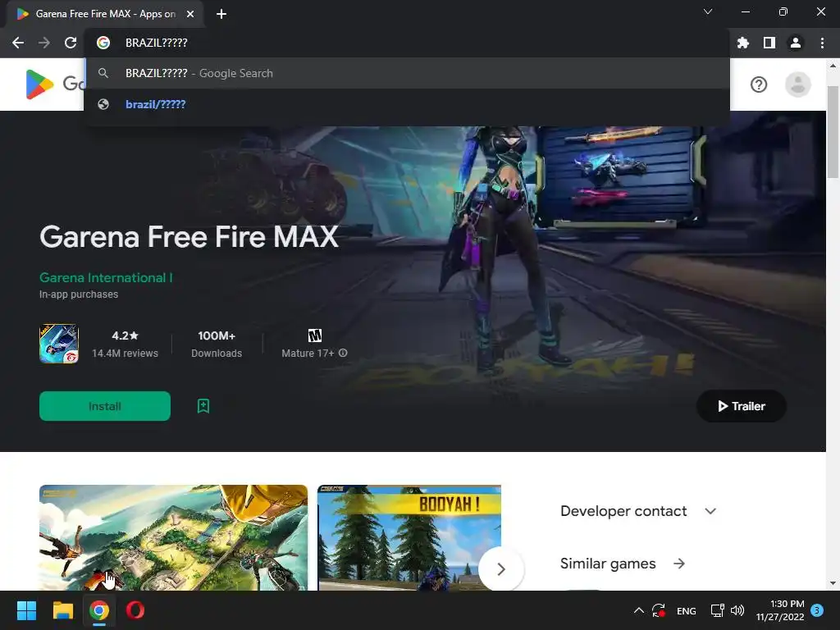Open the volume control speaker icon
The height and width of the screenshot is (630, 840).
[x=737, y=610]
